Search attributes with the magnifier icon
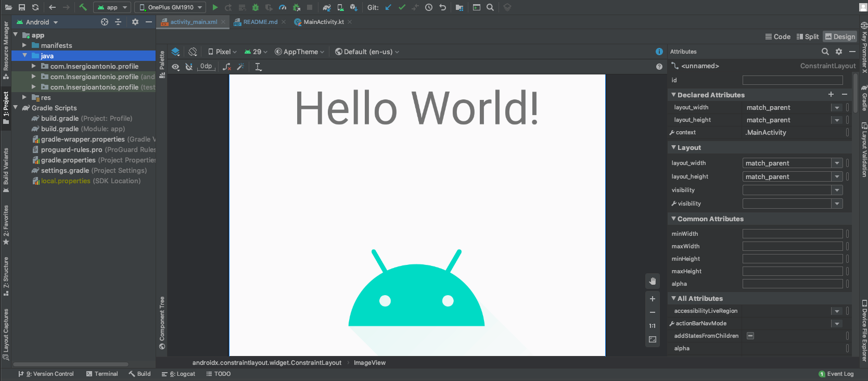This screenshot has height=381, width=868. [825, 52]
